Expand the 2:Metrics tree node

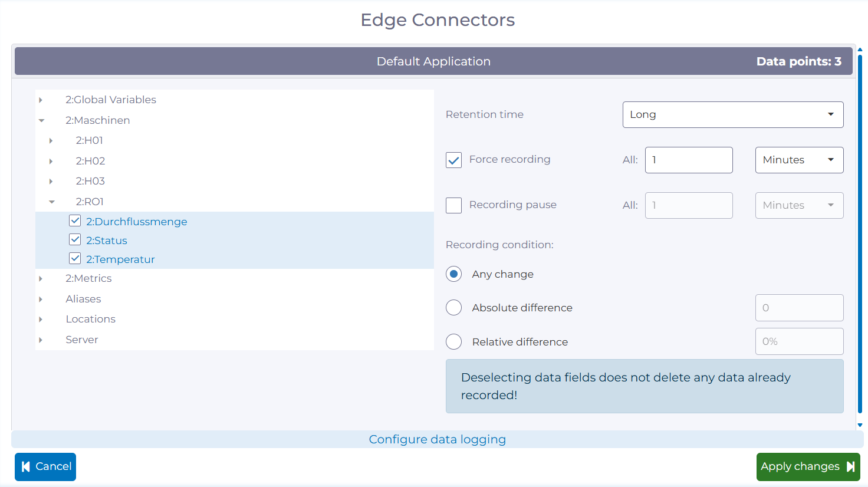(x=41, y=279)
